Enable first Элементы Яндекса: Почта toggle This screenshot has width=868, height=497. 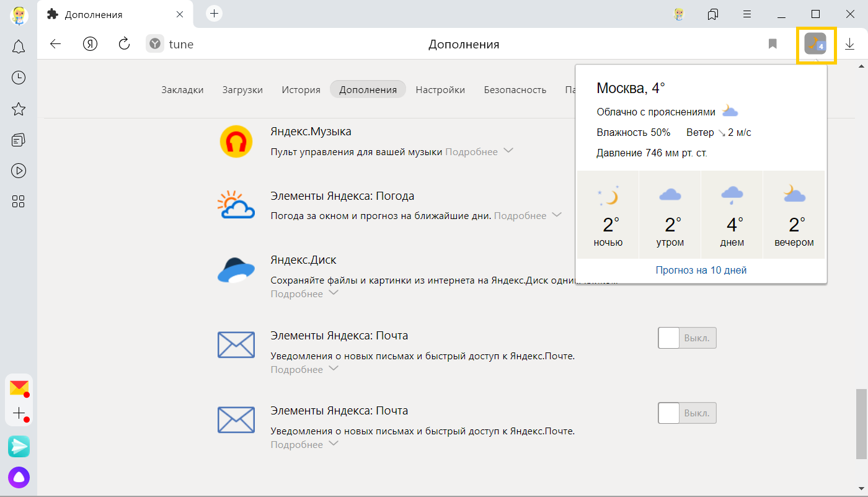click(687, 338)
